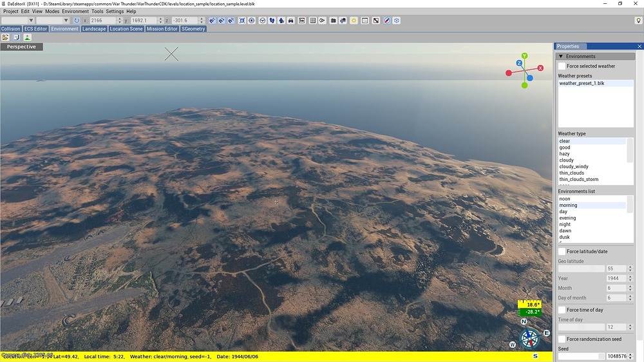Image resolution: width=644 pixels, height=362 pixels.
Task: Close the Properties panel
Action: pos(639,46)
